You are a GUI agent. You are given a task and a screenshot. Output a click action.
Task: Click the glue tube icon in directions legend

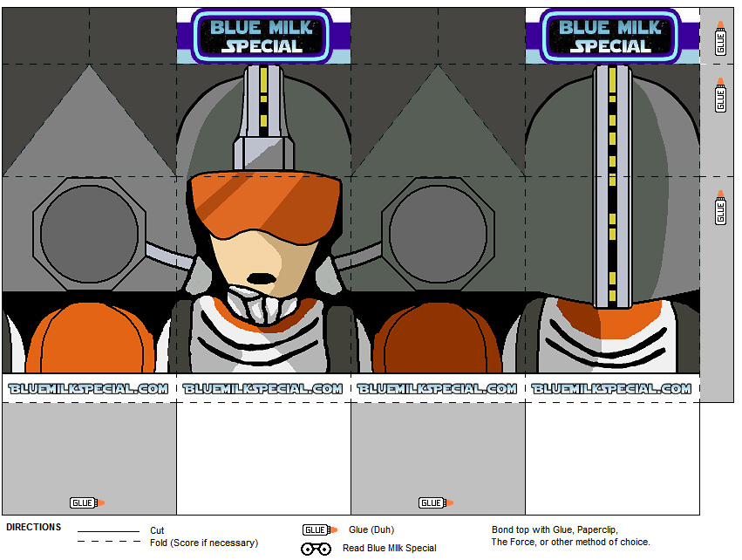pyautogui.click(x=320, y=529)
